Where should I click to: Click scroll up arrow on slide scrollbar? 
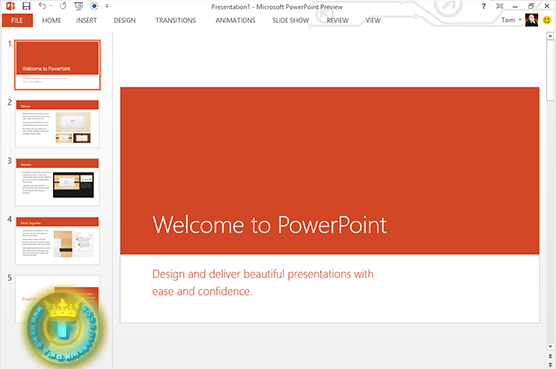coord(550,36)
